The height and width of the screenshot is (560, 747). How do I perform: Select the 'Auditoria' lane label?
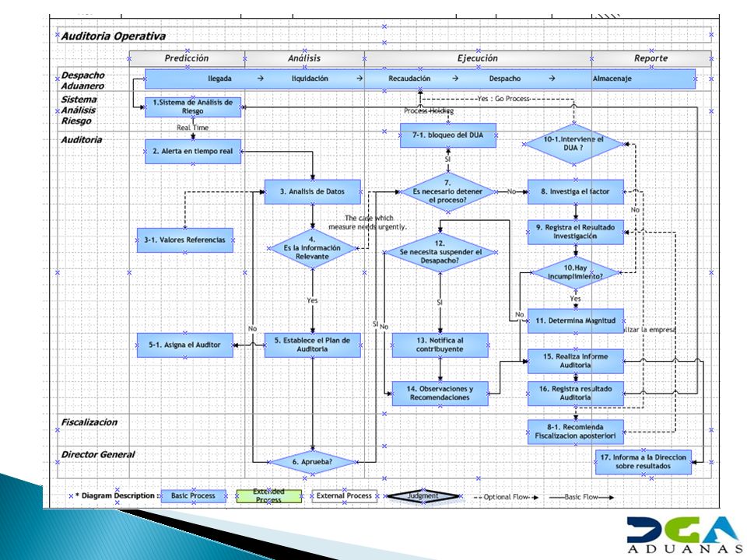click(x=82, y=140)
